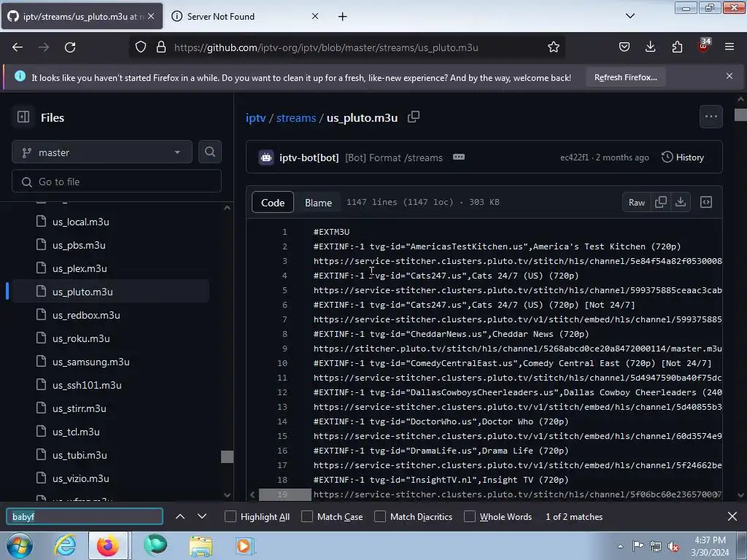747x560 pixels.
Task: Bookmark this page with the star icon
Action: [x=553, y=47]
